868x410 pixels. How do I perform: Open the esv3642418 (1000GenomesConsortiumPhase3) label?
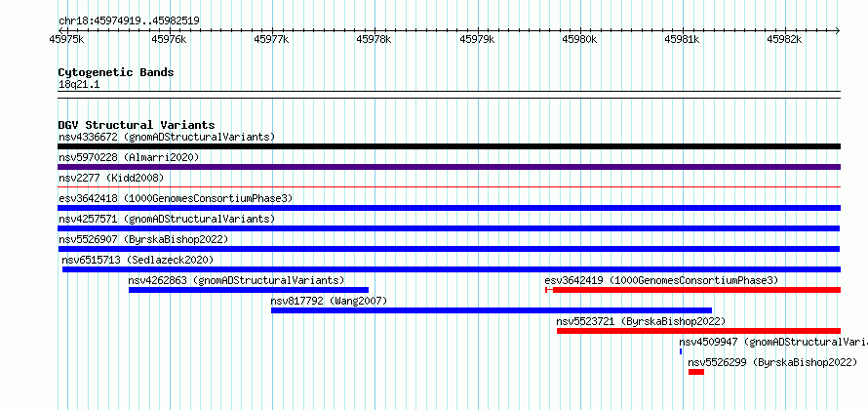coord(176,198)
